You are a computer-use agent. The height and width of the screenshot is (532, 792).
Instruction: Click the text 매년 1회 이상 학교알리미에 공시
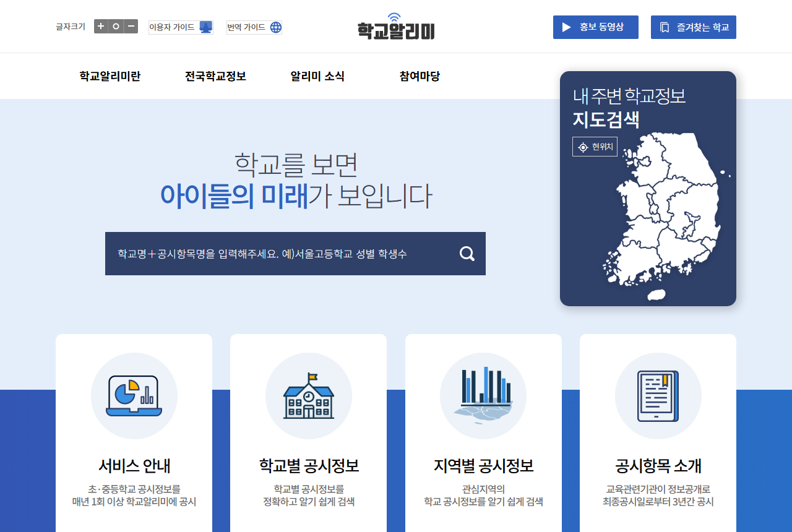tap(134, 502)
